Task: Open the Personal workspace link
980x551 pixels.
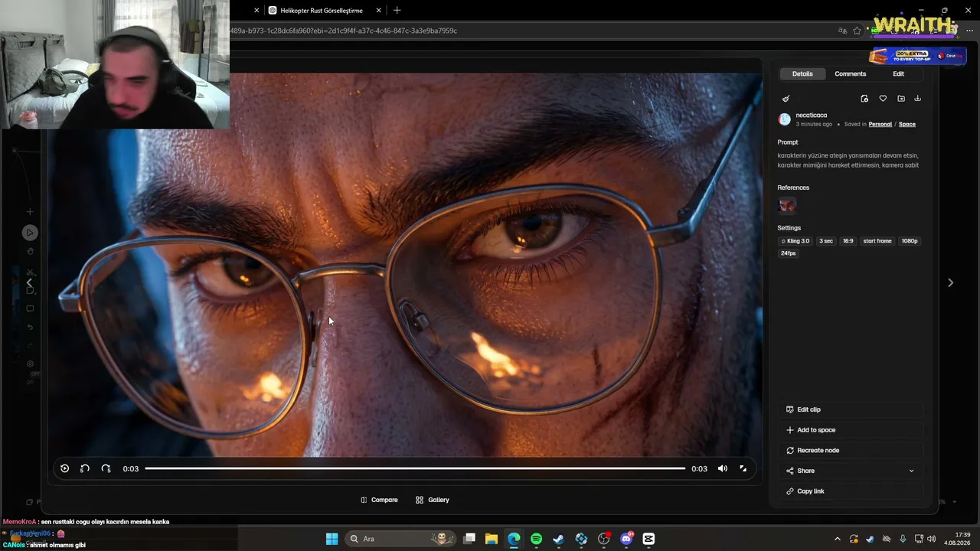Action: [880, 124]
